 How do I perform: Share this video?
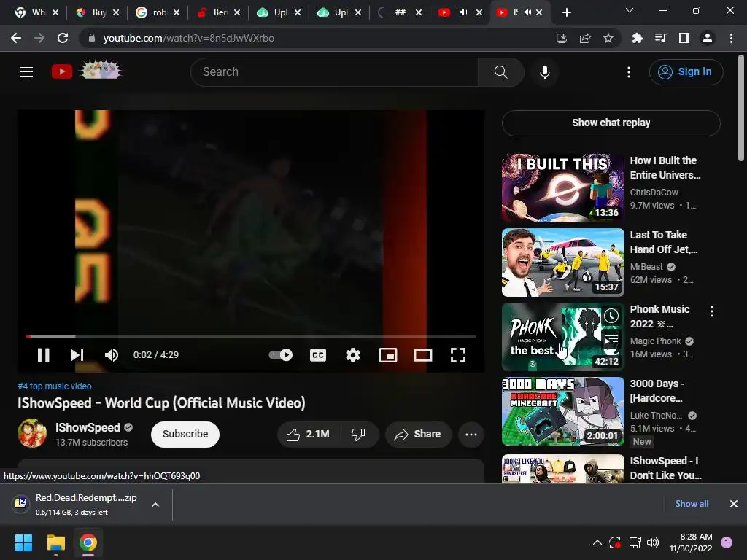coord(417,435)
